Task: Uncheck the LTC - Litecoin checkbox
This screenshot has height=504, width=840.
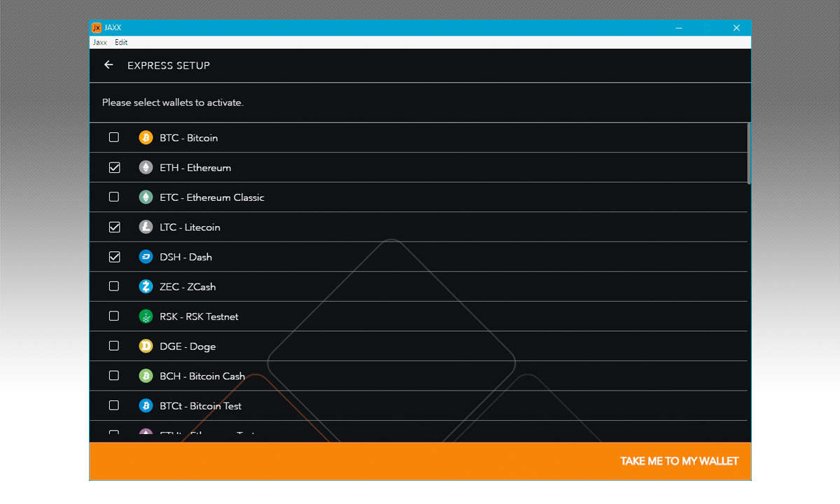Action: pos(114,227)
